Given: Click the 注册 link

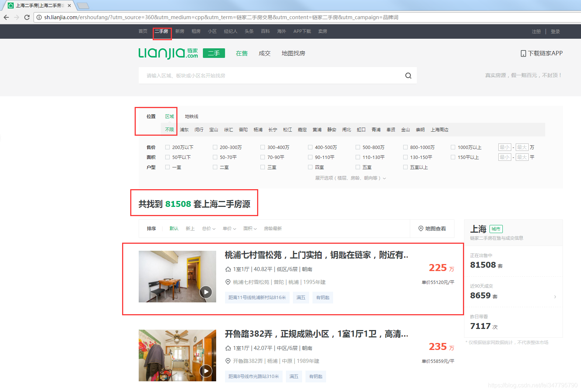Looking at the screenshot, I should click(x=536, y=32).
